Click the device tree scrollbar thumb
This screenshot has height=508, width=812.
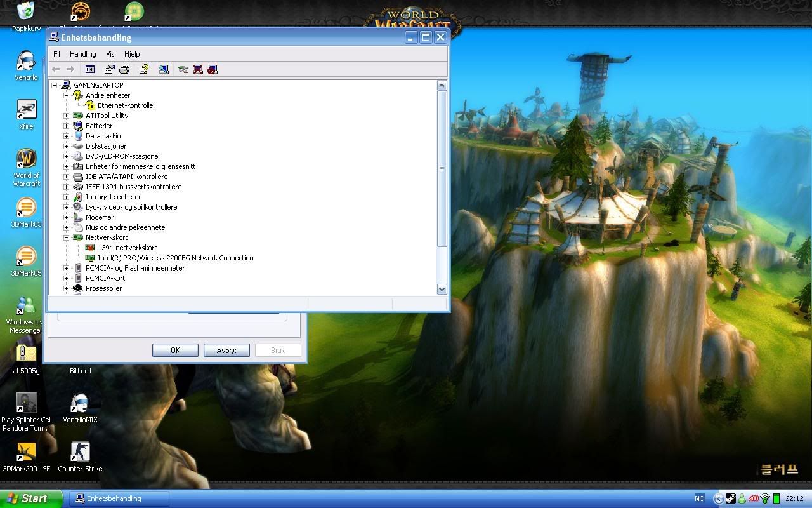(x=442, y=169)
